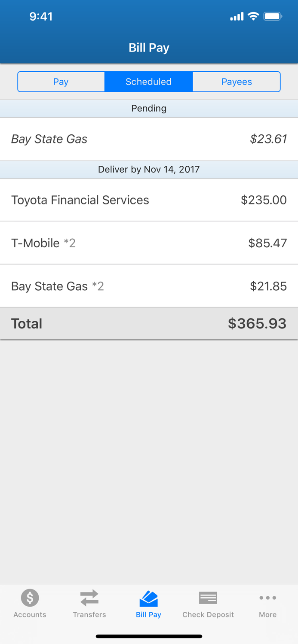Open the Accounts dollar icon
This screenshot has height=644, width=298.
tap(29, 598)
